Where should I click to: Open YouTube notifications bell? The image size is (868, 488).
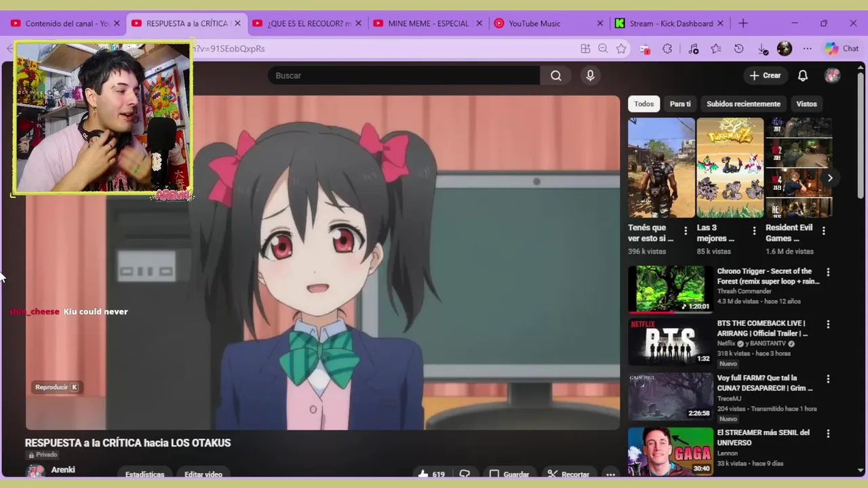tap(802, 76)
